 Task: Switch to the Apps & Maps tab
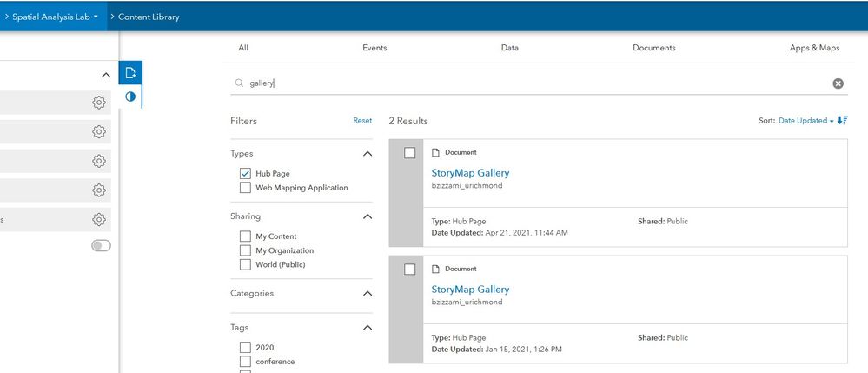814,48
